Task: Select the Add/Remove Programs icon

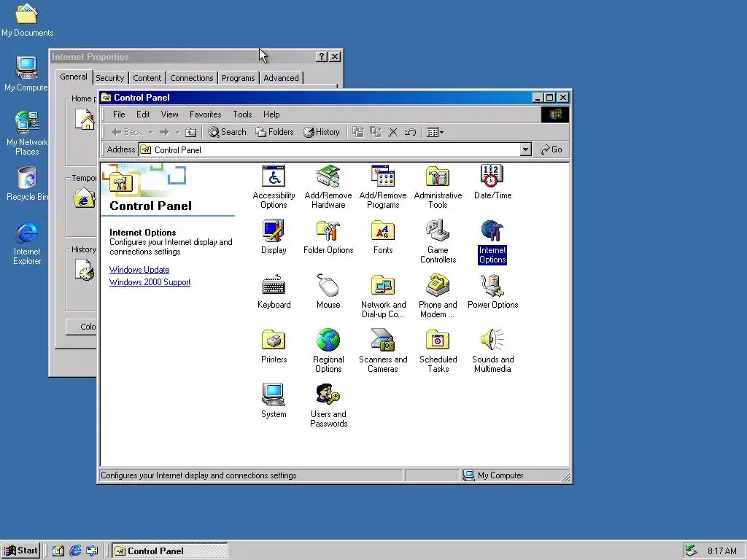Action: [x=383, y=187]
